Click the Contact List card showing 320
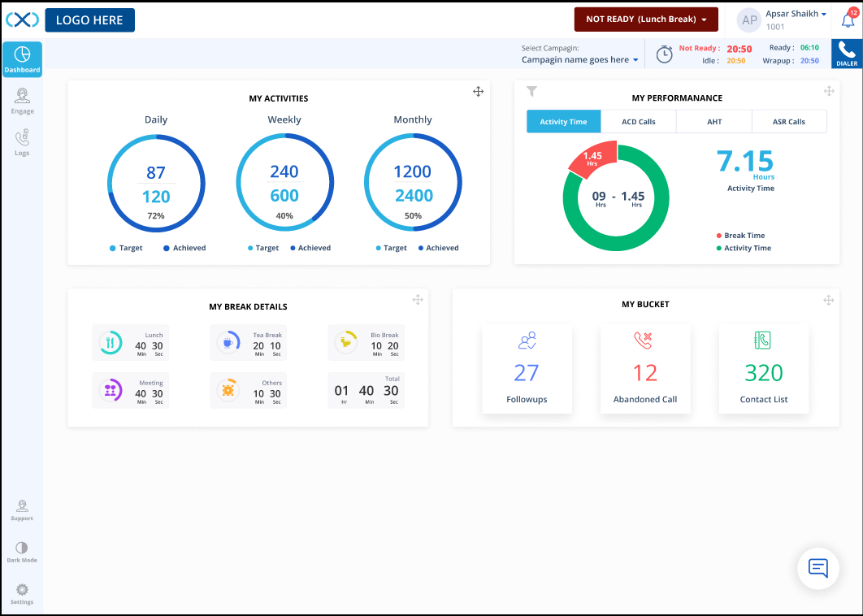 763,369
